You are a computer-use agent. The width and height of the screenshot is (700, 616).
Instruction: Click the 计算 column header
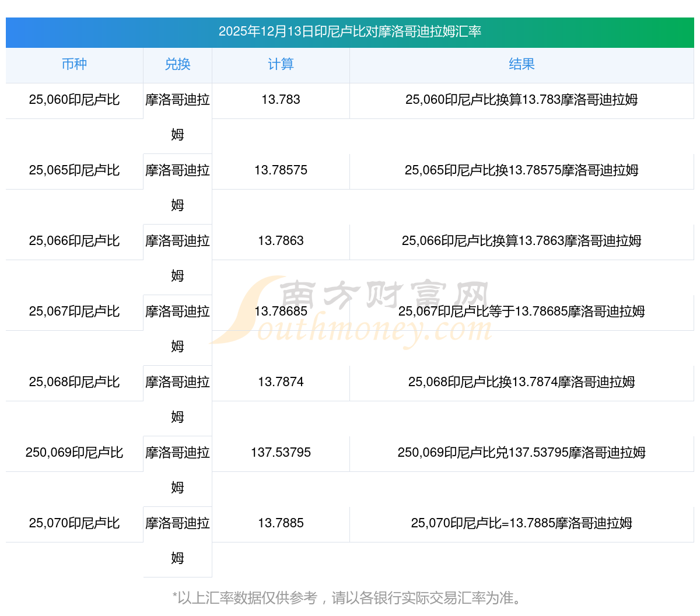(x=281, y=65)
